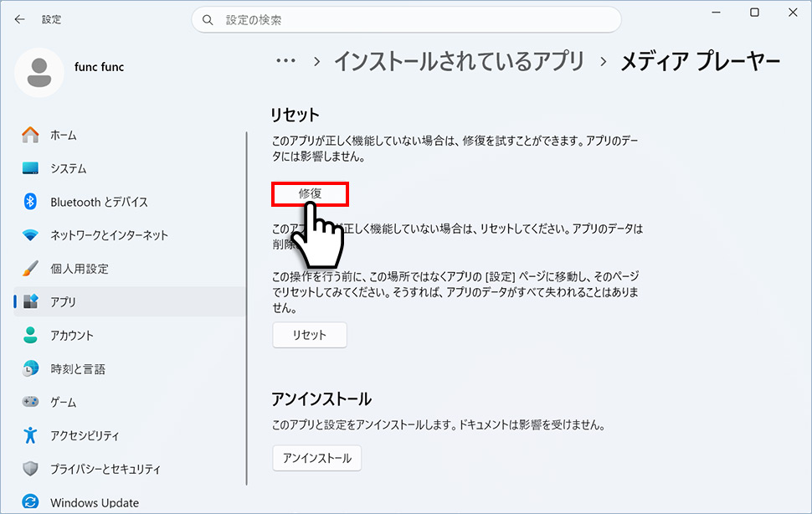Open プライバシーとセキュリティ settings
Viewport: 812px width, 514px height.
pyautogui.click(x=130, y=469)
